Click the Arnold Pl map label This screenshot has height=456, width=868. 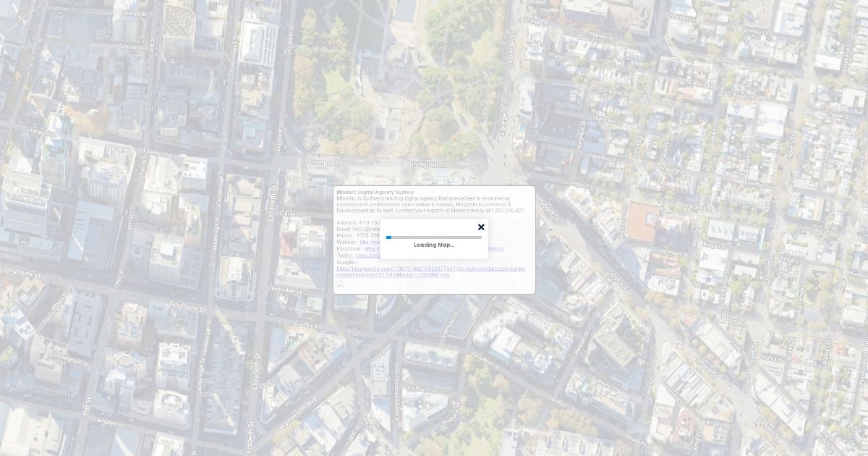click(717, 423)
